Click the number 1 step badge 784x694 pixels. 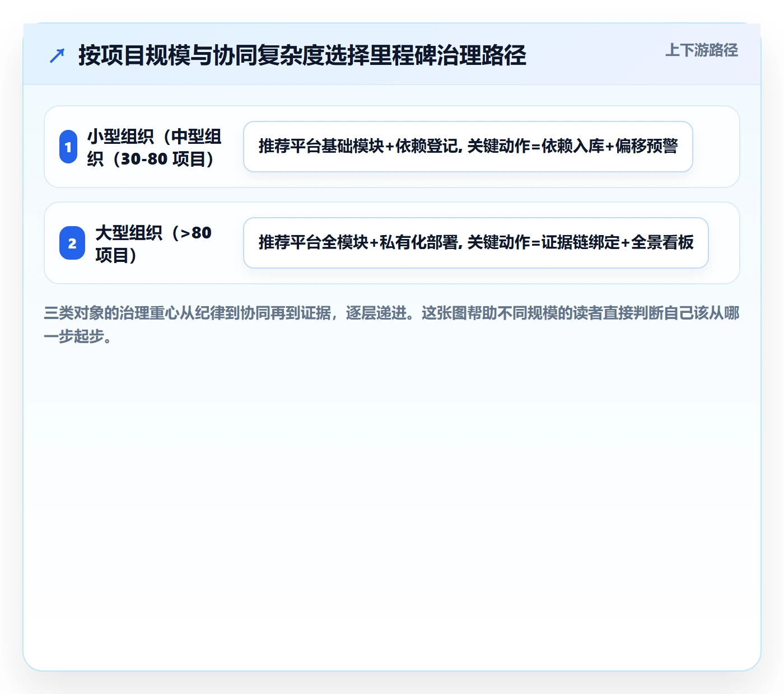click(x=68, y=147)
